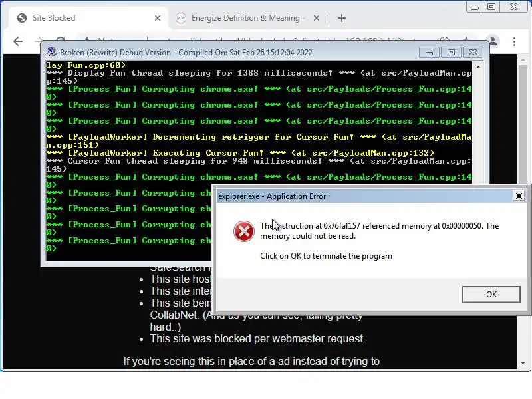532x399 pixels.
Task: Maximize the Chrome browser window
Action: (491, 7)
